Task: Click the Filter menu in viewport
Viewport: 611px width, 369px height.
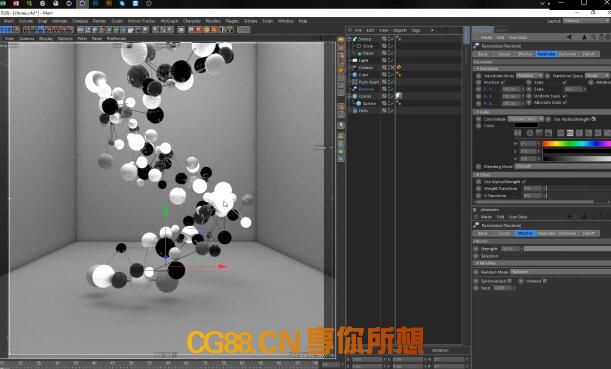Action: (82, 39)
